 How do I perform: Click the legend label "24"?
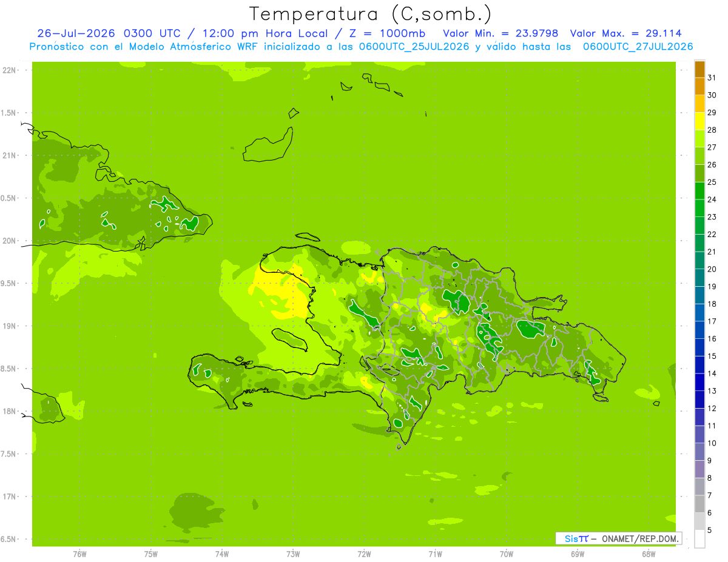712,199
